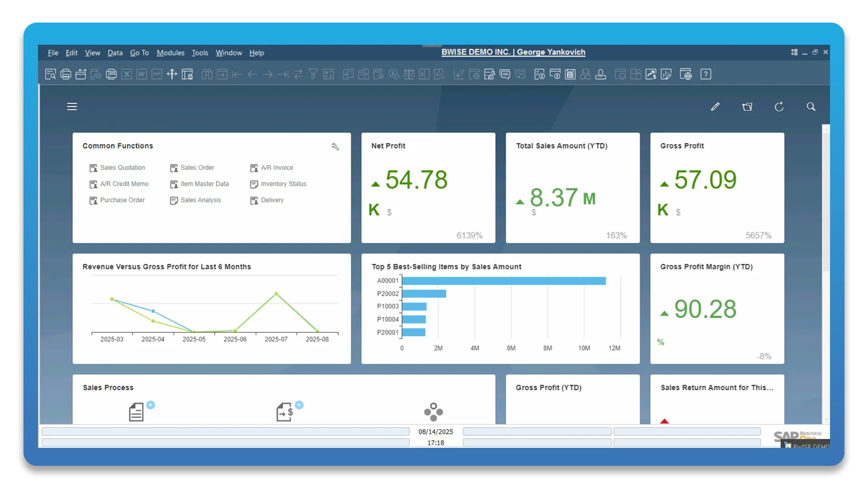Viewport: 868px width, 488px height.
Task: Click the Print icon in toolbar
Action: point(66,75)
